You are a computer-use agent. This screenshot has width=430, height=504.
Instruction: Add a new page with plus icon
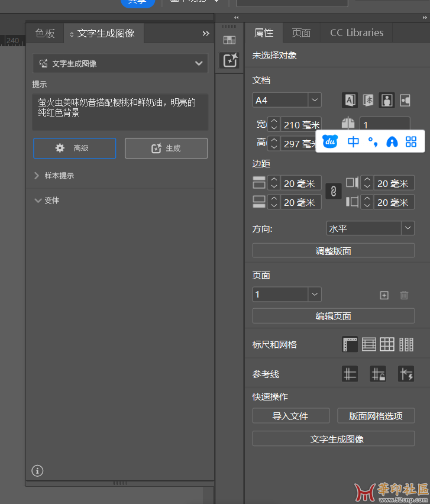[x=384, y=295]
